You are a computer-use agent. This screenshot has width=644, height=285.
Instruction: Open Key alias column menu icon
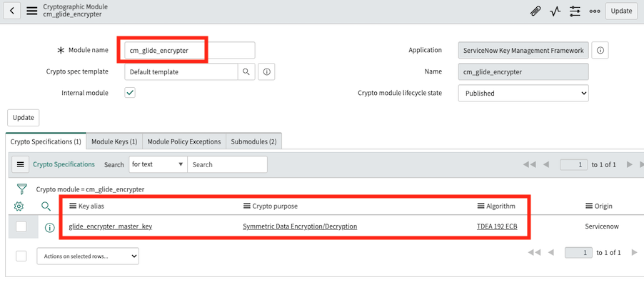[73, 206]
